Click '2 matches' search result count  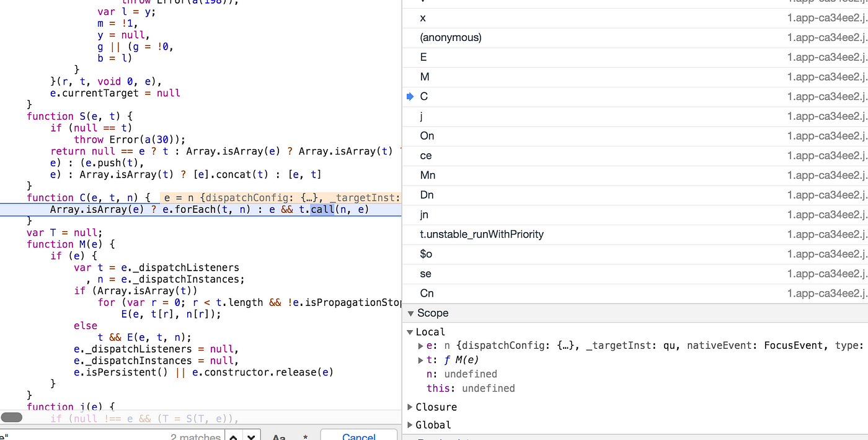coord(195,438)
